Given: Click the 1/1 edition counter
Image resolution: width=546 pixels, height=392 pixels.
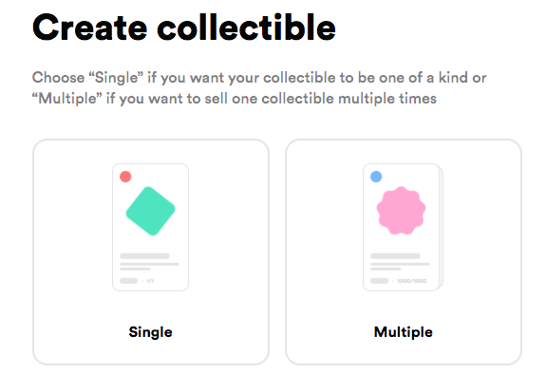Looking at the screenshot, I should [x=150, y=281].
